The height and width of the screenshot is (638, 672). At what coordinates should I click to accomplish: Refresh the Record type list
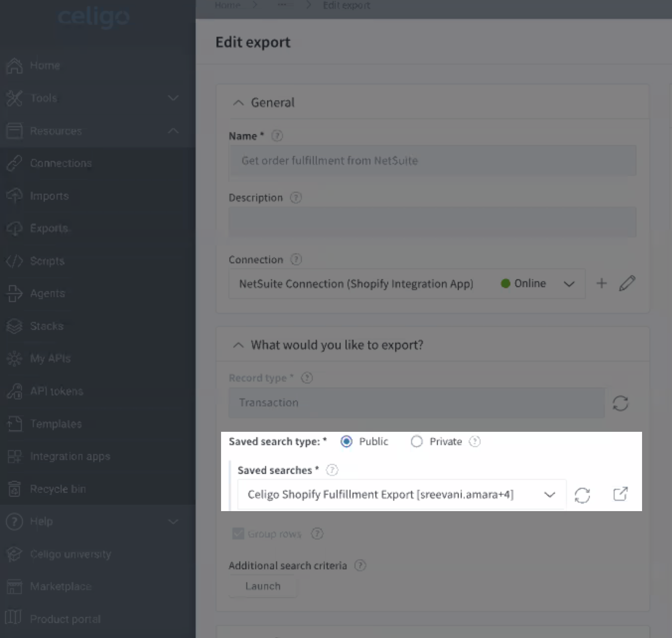click(x=620, y=403)
